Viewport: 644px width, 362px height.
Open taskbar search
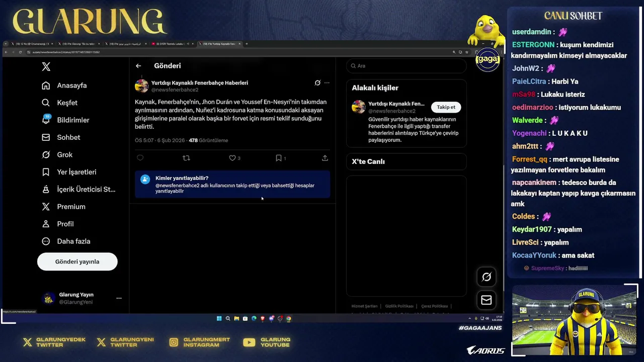[x=228, y=318]
